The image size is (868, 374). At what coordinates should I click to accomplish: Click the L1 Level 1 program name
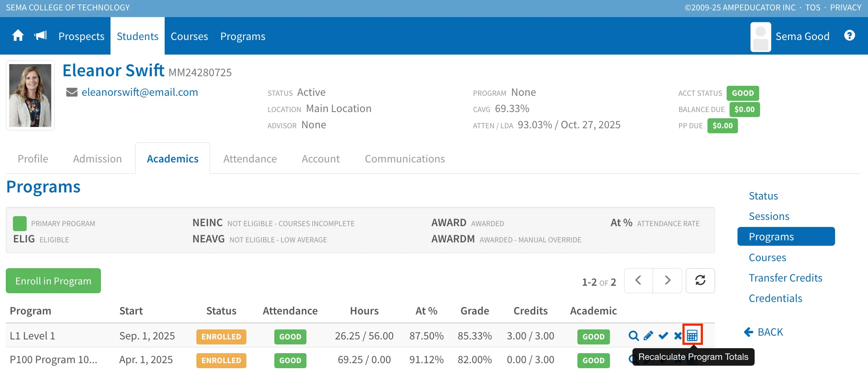tap(33, 336)
